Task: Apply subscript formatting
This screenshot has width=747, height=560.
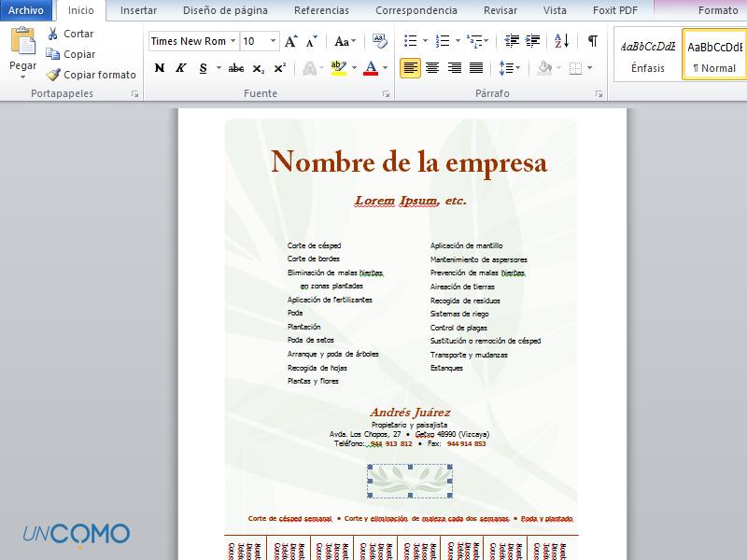Action: (259, 68)
